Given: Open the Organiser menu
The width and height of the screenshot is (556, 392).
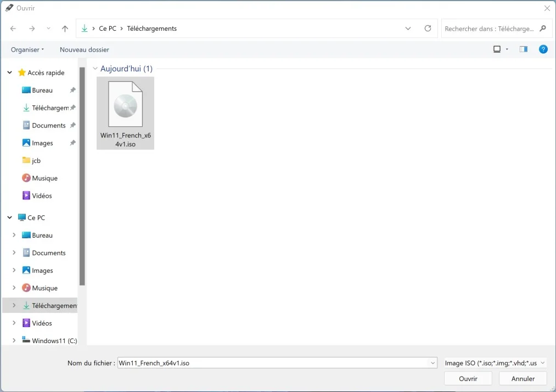Looking at the screenshot, I should (26, 49).
